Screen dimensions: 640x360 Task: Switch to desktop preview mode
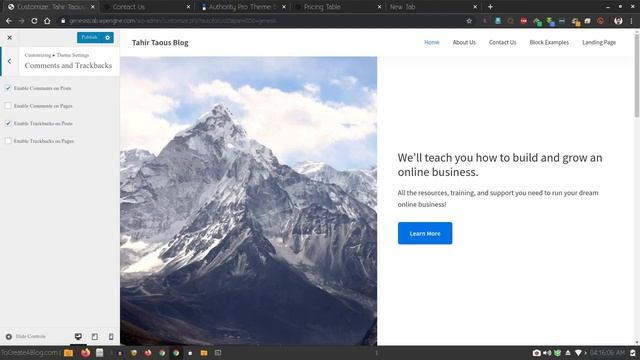click(x=78, y=336)
